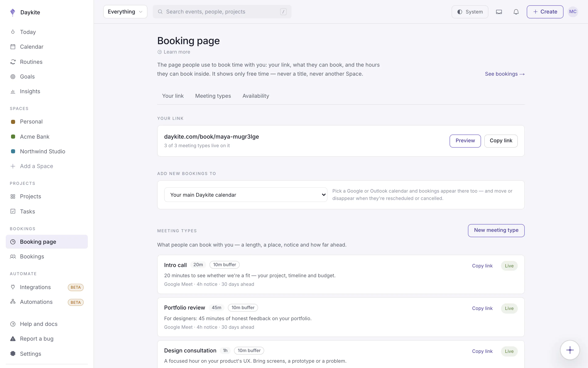Focus the search events field

click(222, 12)
